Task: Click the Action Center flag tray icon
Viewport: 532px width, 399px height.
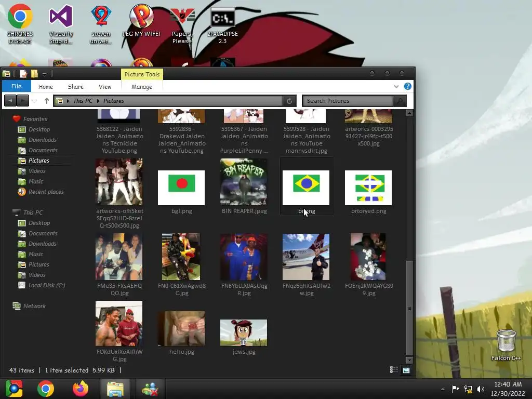Action: click(x=455, y=389)
